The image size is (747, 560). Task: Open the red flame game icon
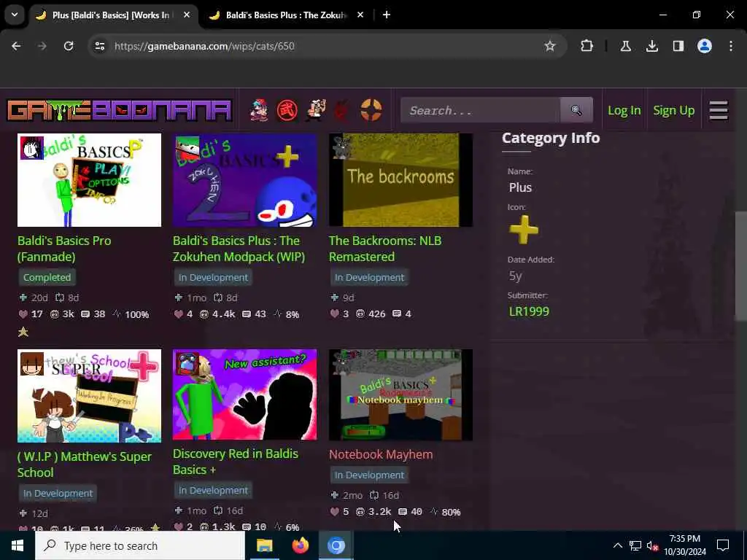pos(342,111)
